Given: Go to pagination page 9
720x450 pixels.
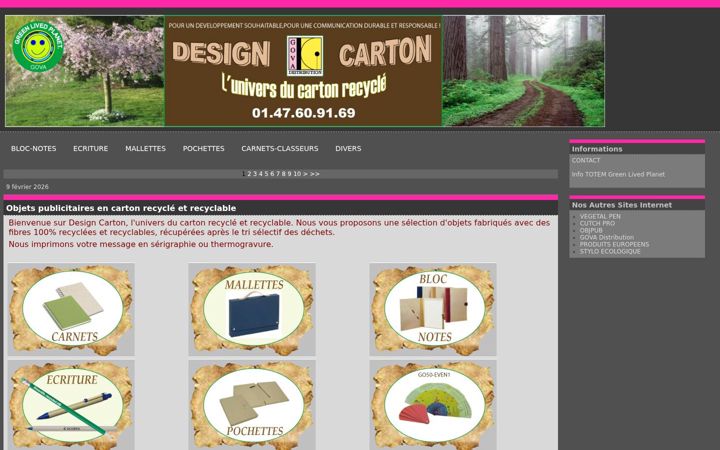Looking at the screenshot, I should 289,174.
